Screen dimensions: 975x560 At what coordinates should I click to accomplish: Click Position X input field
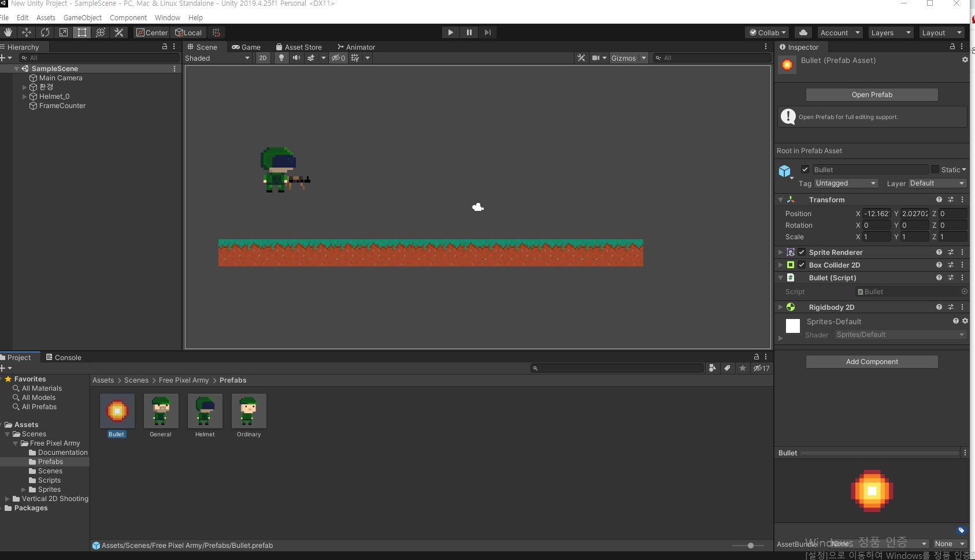pyautogui.click(x=877, y=213)
